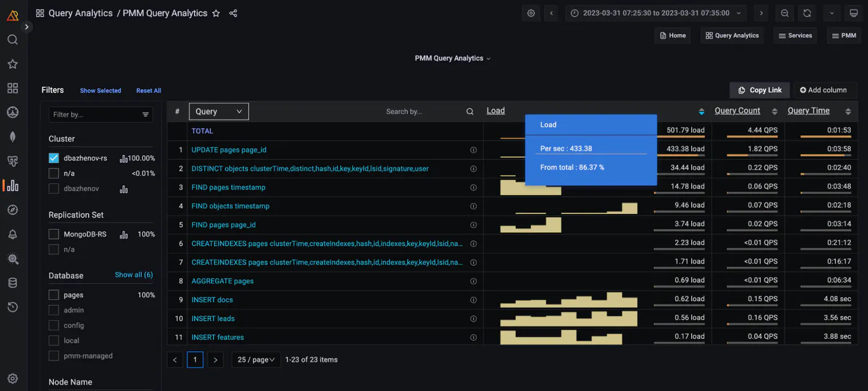Check the pmm-managed database filter
868x391 pixels.
pos(54,356)
